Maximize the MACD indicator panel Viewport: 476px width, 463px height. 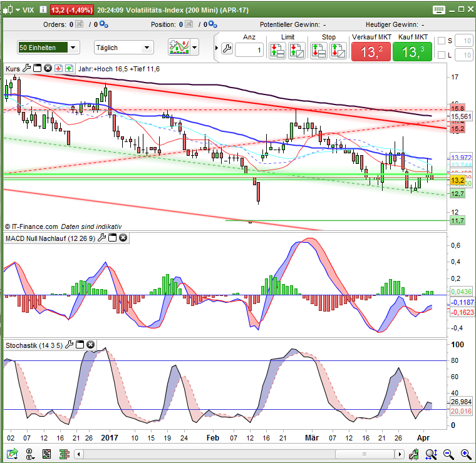(112, 238)
